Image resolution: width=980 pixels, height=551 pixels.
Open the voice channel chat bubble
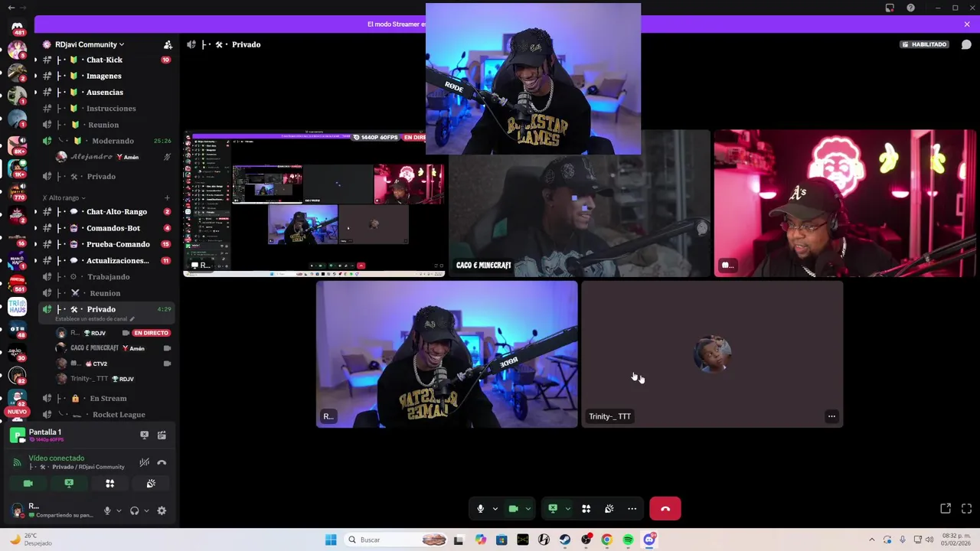(x=966, y=44)
